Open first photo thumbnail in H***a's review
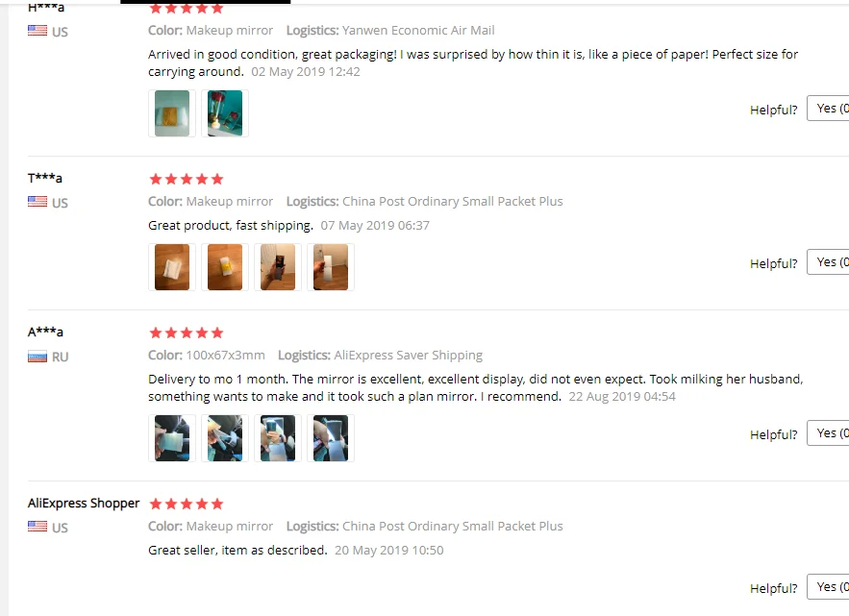The width and height of the screenshot is (849, 616). [x=172, y=113]
